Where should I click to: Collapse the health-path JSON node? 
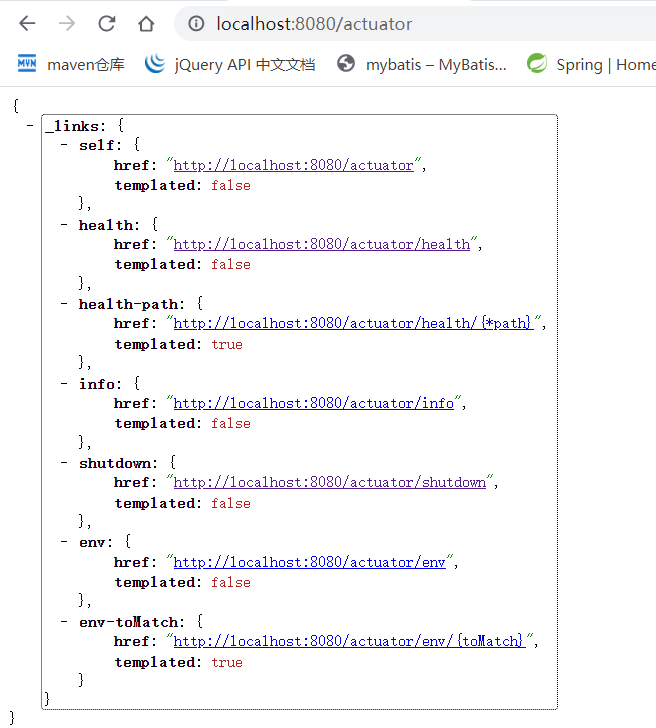65,304
